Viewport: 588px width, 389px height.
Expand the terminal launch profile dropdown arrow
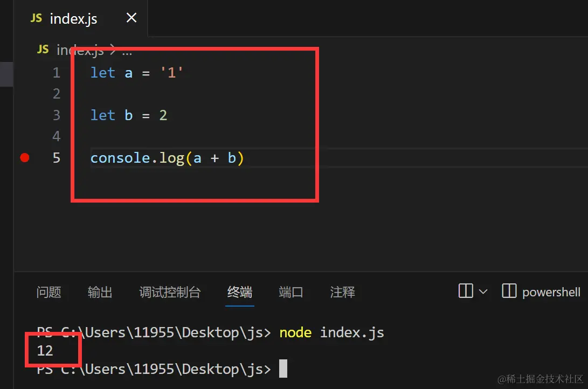pyautogui.click(x=483, y=291)
